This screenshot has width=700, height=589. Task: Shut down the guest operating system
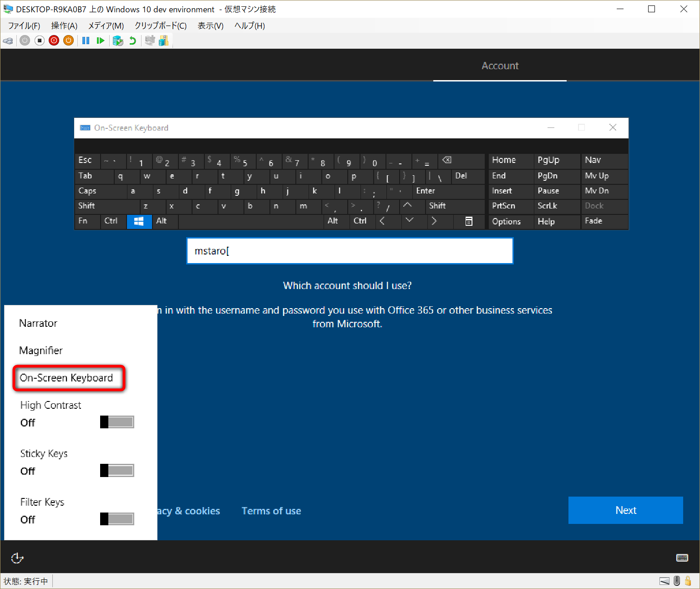54,41
